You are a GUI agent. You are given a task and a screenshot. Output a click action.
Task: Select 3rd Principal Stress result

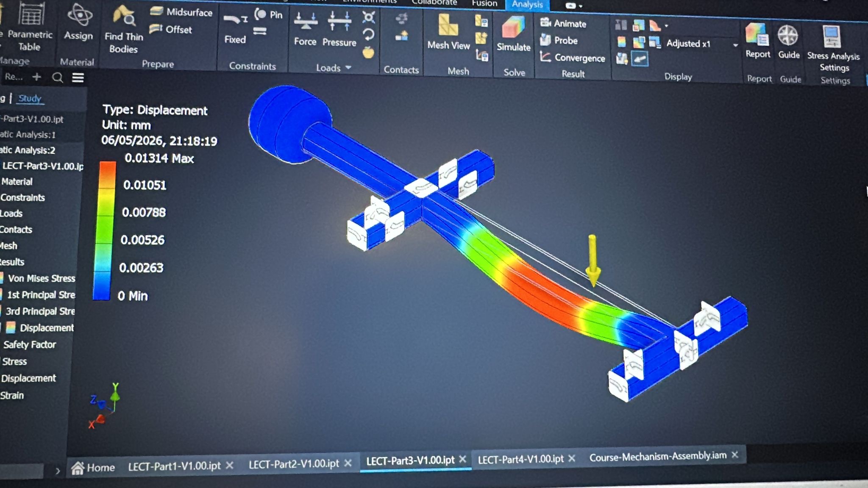pyautogui.click(x=38, y=311)
